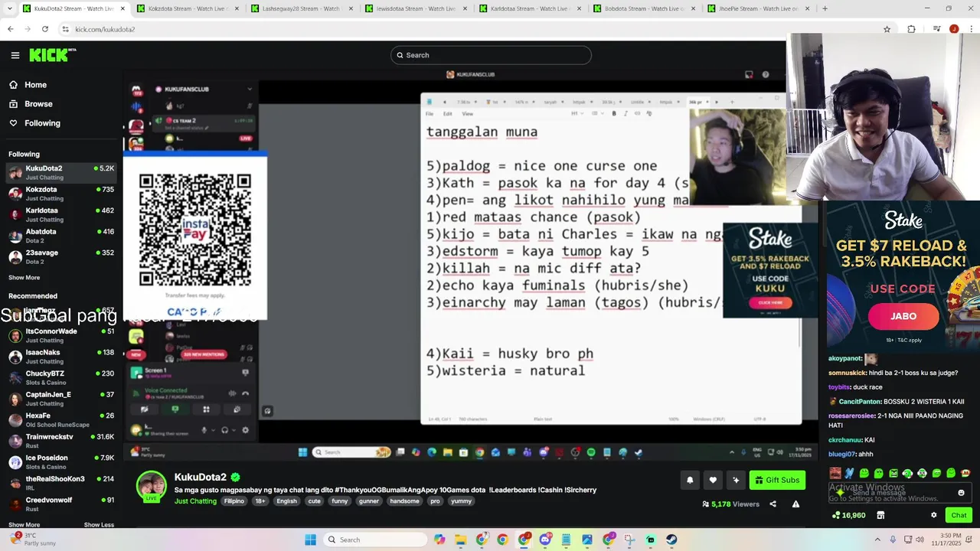Click the green Chat send button
Screen dimensions: 980x551
coord(959,515)
